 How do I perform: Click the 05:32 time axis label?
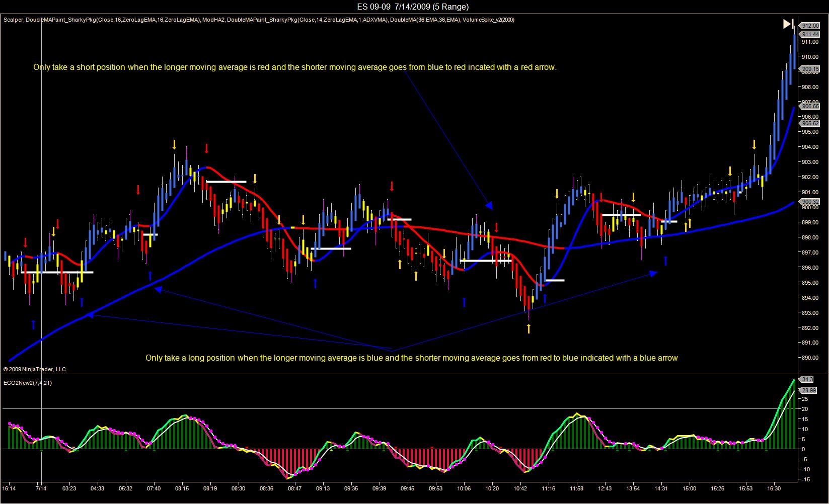click(126, 488)
